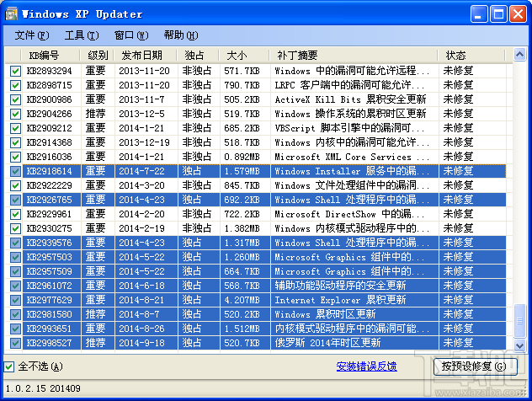Click the Windows XP Updater title bar icon

12,14
